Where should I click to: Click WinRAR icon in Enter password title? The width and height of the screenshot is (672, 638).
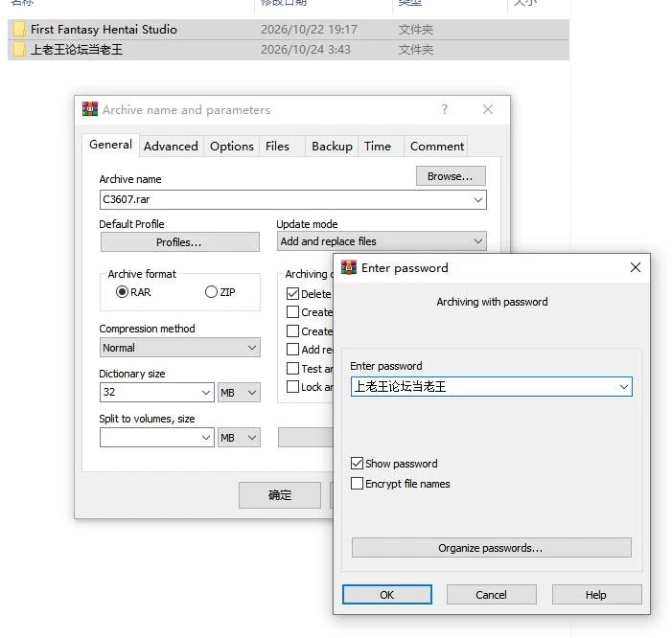tap(349, 267)
